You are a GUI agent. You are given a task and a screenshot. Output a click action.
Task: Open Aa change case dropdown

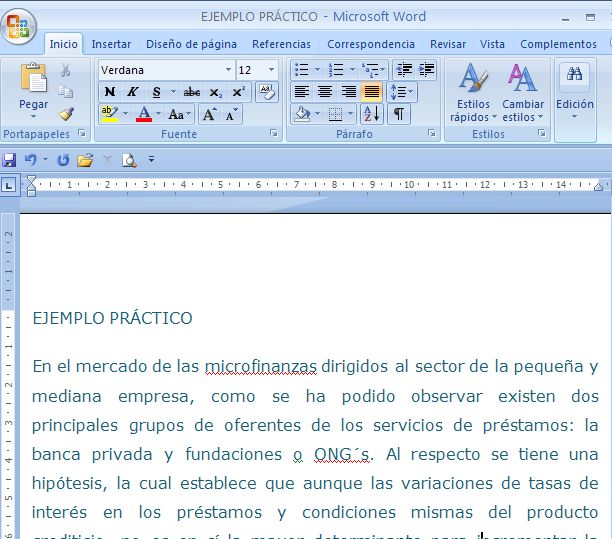pyautogui.click(x=180, y=114)
